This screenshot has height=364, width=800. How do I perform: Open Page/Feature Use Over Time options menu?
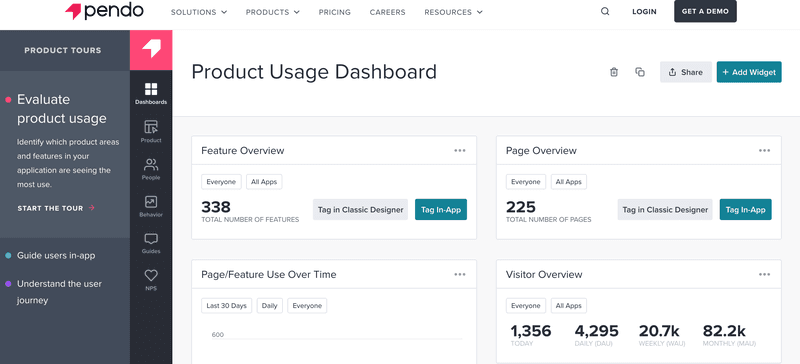tap(460, 275)
